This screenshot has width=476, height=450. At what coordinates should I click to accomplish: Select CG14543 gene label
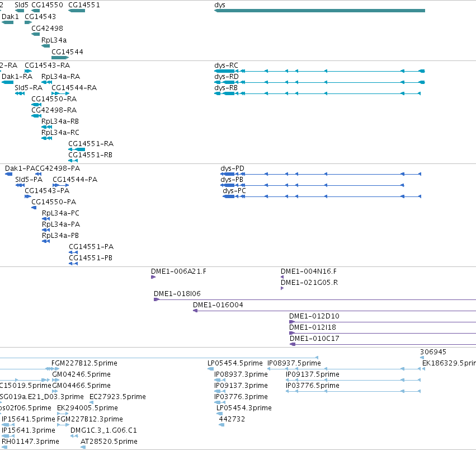[40, 16]
